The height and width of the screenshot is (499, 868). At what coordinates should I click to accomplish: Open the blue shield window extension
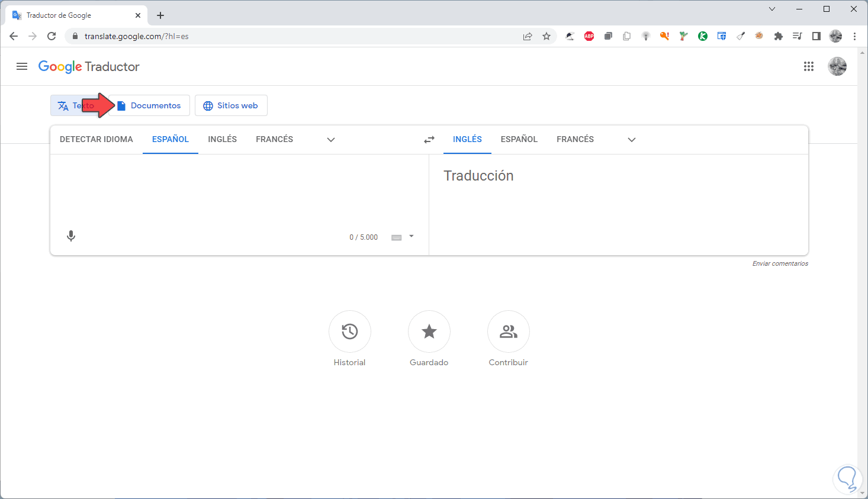pos(722,36)
